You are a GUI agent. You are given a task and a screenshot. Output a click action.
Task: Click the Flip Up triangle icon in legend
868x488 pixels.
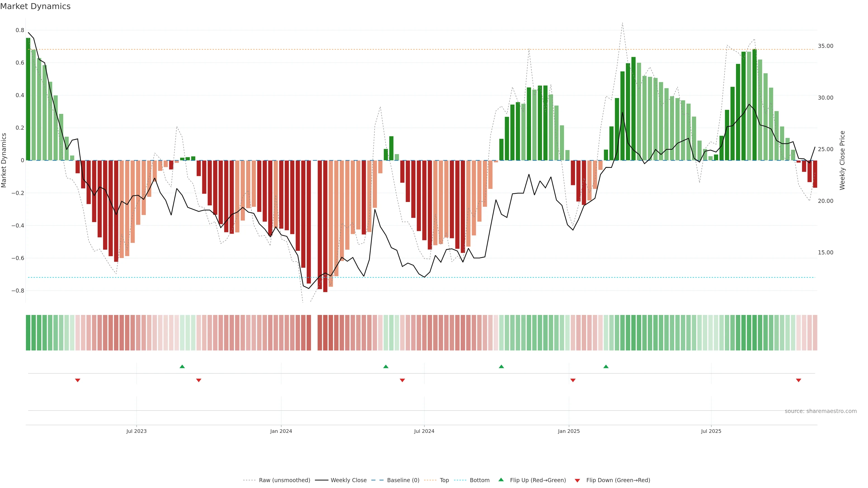click(x=501, y=480)
